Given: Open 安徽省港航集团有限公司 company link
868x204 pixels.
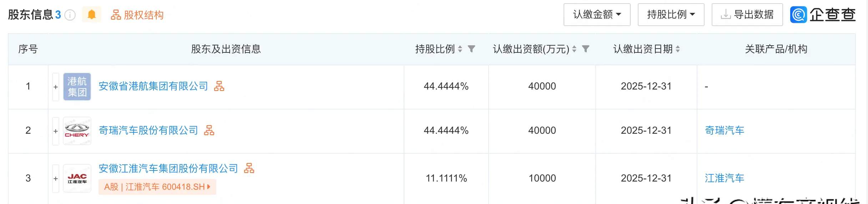Looking at the screenshot, I should point(153,86).
